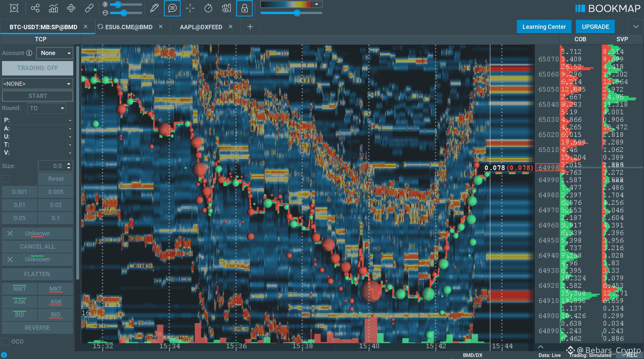The height and width of the screenshot is (359, 644).
Task: Select the 0.01 size preset
Action: (x=19, y=205)
